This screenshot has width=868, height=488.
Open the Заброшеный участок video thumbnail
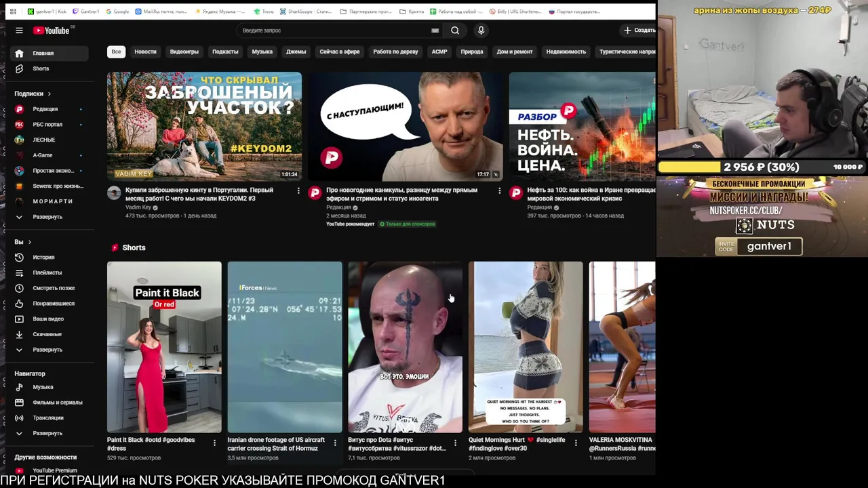(x=204, y=126)
